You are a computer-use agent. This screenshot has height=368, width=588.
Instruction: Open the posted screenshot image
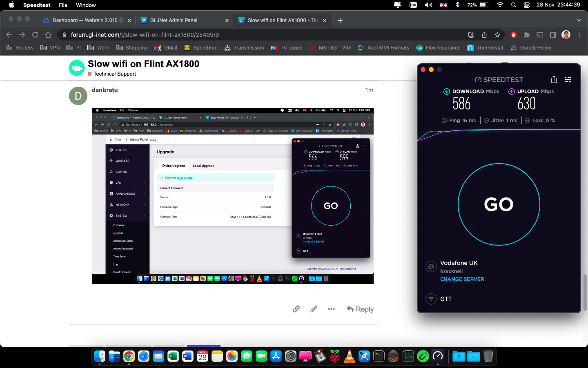[x=233, y=196]
